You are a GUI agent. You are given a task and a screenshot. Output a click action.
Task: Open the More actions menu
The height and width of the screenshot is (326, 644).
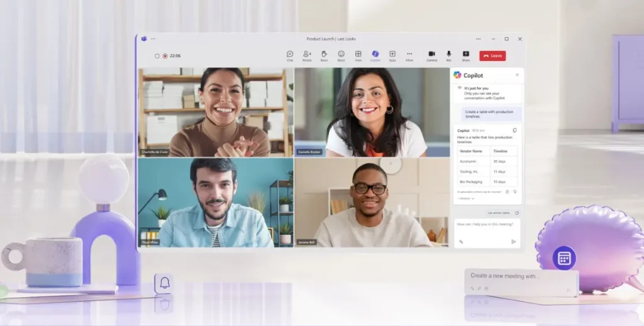coord(409,56)
